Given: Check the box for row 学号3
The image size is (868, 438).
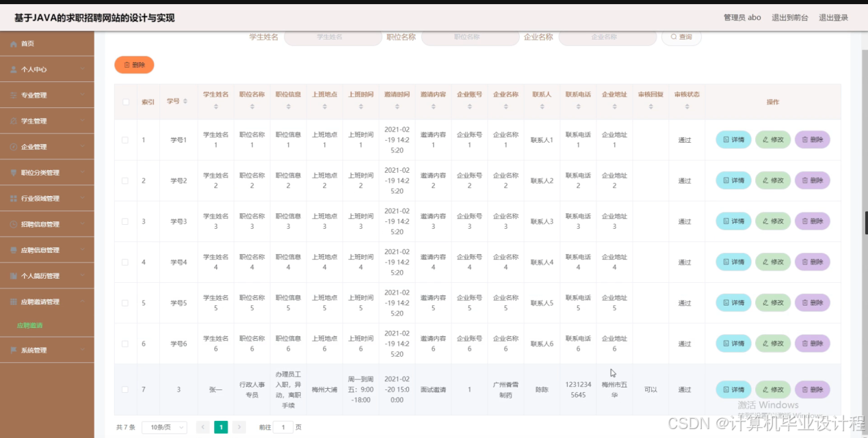Looking at the screenshot, I should pos(125,221).
